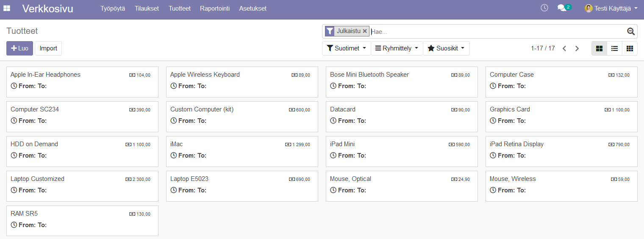This screenshot has height=239, width=644.
Task: Open the Graphics Card product card
Action: (x=561, y=117)
